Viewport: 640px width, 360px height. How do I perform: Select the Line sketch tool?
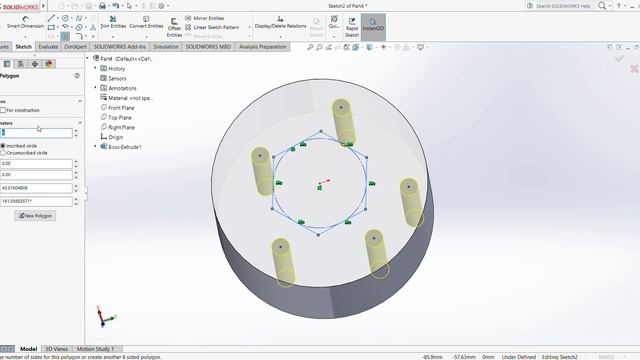(x=51, y=18)
